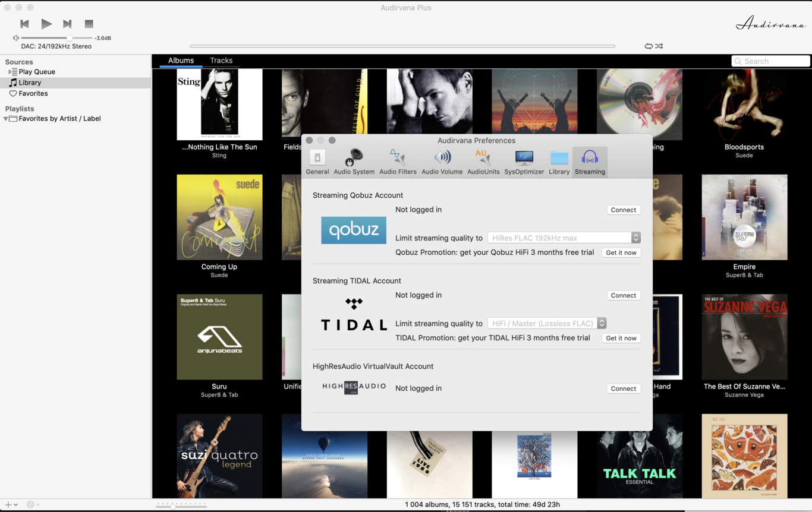This screenshot has height=512, width=812.
Task: Skip to the previous track
Action: (x=24, y=24)
